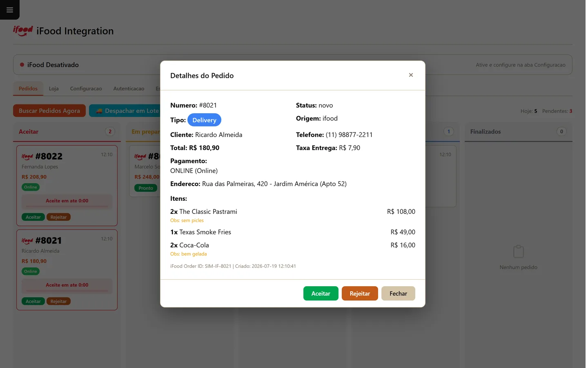
Task: Click the Aceitar column header
Action: point(67,132)
